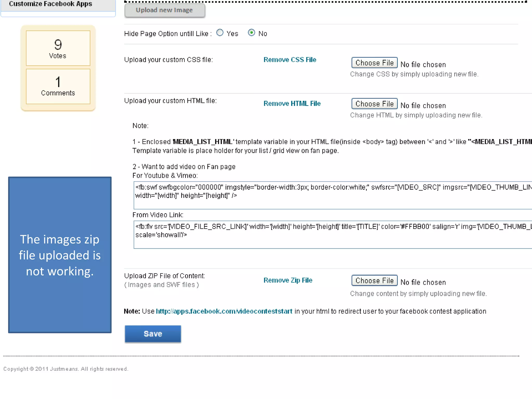Click '2 - Want to add video on Fan page' text
The height and width of the screenshot is (399, 532).
184,167
